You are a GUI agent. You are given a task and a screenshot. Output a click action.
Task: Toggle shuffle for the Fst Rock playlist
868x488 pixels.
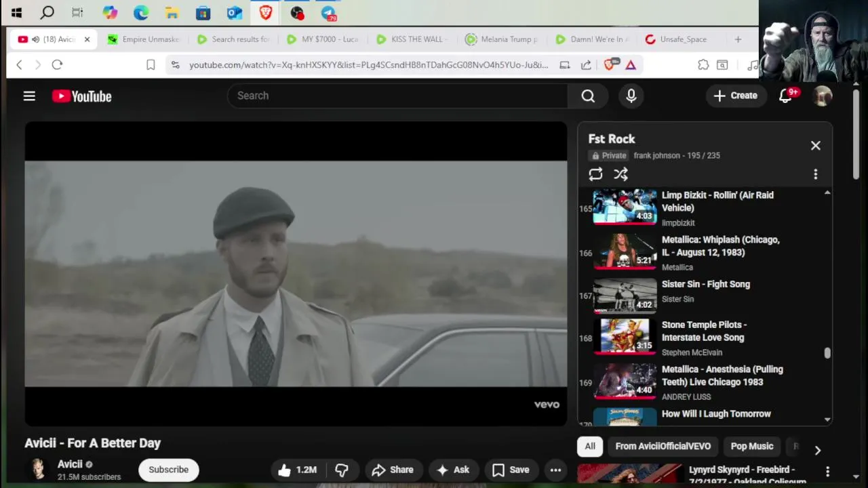click(x=620, y=174)
